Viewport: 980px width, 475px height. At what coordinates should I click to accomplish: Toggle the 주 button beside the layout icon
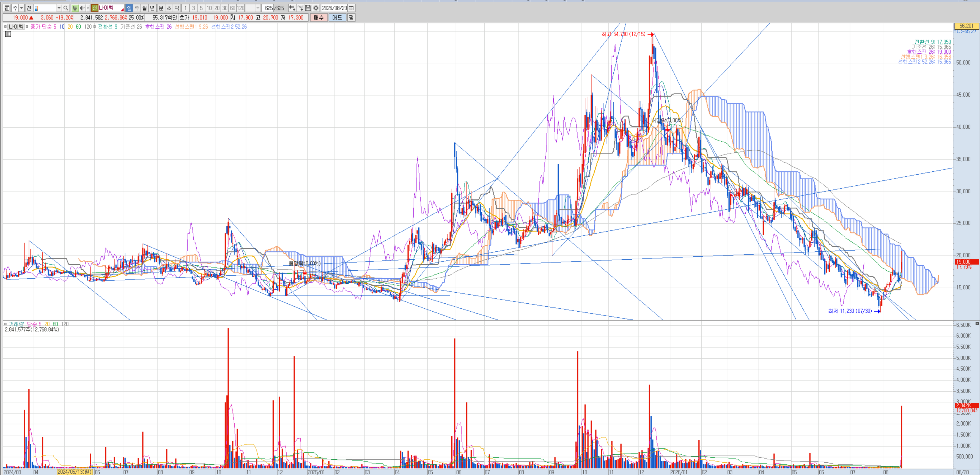[x=15, y=8]
